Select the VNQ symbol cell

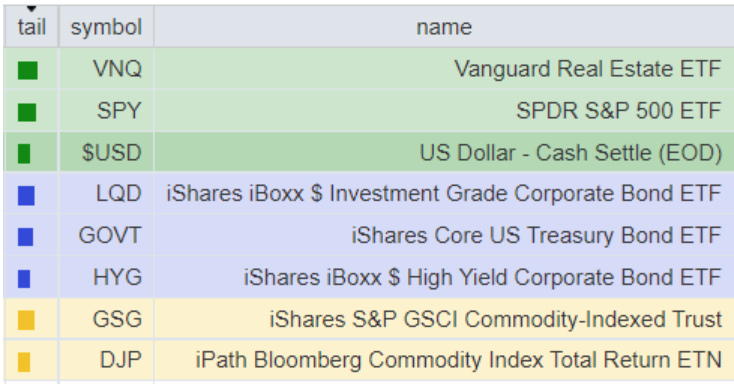click(x=106, y=69)
